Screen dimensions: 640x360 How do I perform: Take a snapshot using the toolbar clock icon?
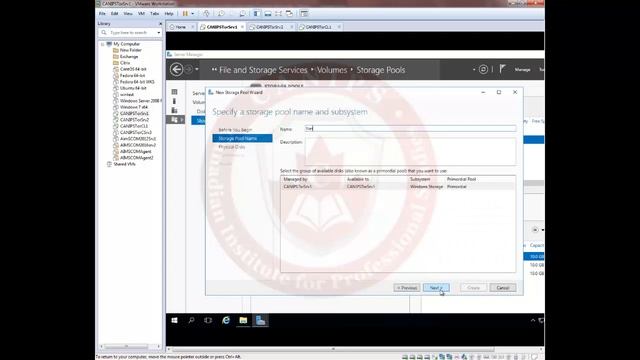[221, 13]
